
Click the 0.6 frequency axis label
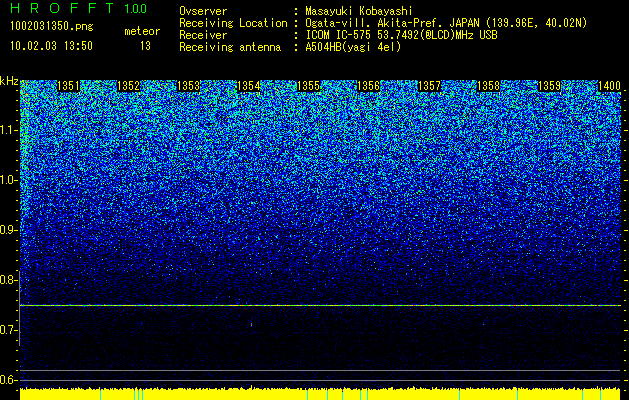coord(8,380)
